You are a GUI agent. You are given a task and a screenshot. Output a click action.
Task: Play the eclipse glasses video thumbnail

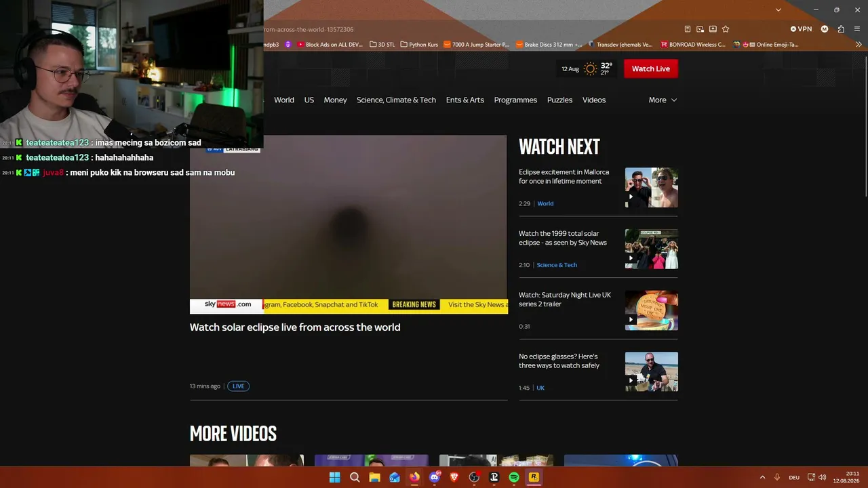pyautogui.click(x=652, y=371)
